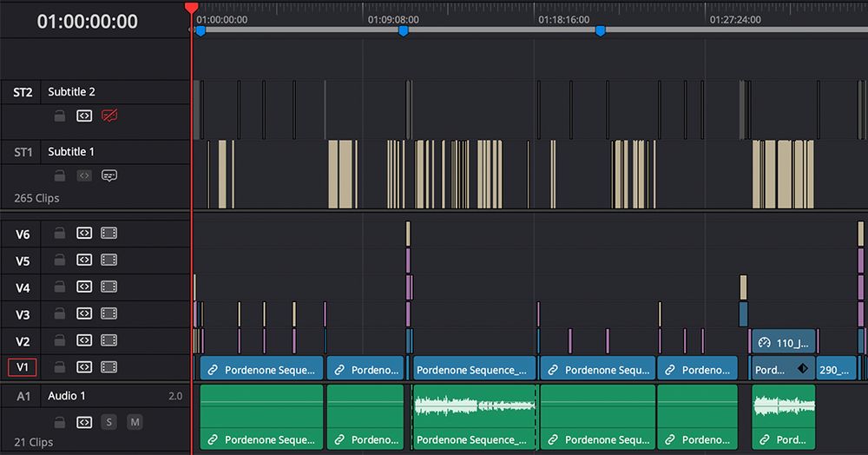Screen dimensions: 868x455
Task: Select the V3 track label
Action: point(23,314)
